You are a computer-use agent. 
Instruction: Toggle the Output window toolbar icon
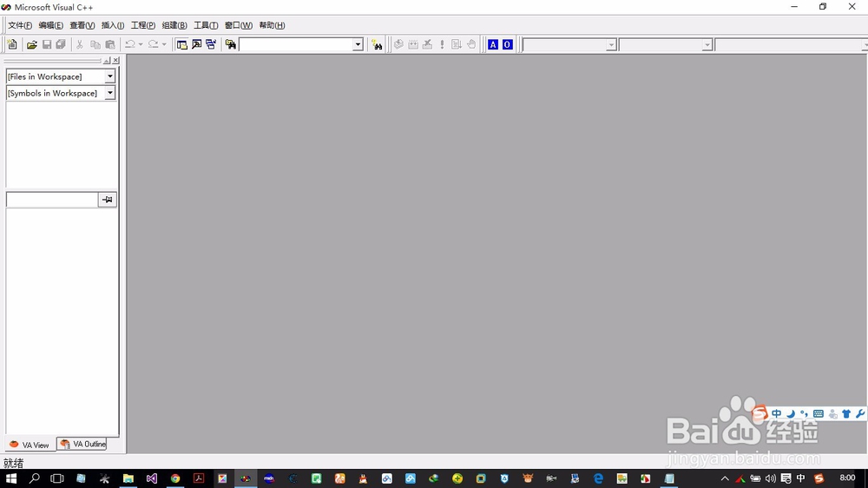(x=196, y=44)
